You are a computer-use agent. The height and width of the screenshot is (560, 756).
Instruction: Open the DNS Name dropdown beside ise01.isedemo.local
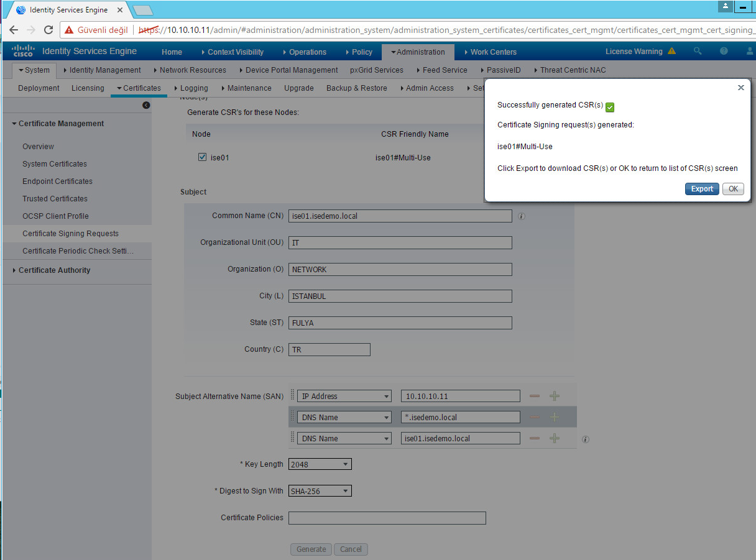(344, 438)
